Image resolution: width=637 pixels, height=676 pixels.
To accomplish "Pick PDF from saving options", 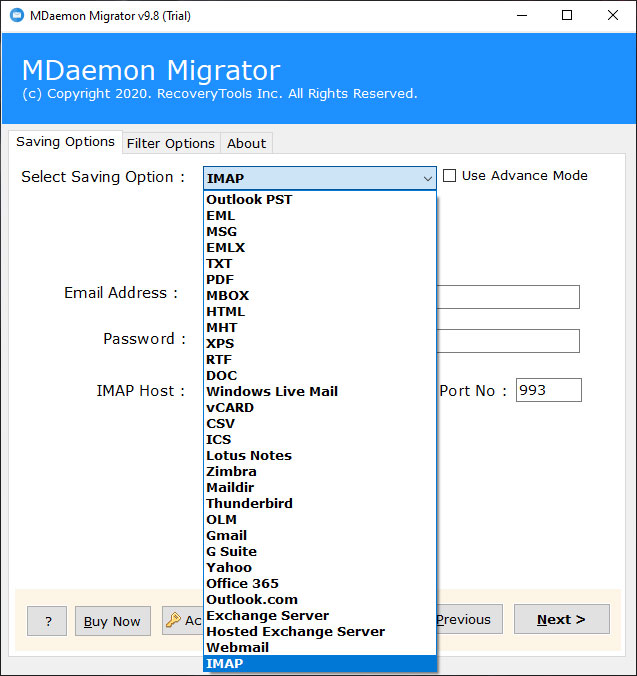I will pos(320,279).
